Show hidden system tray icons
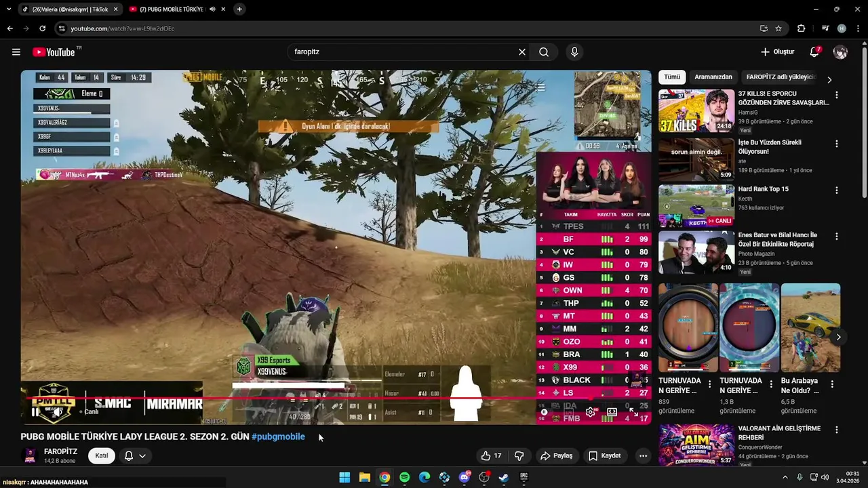The width and height of the screenshot is (868, 488). click(x=785, y=477)
